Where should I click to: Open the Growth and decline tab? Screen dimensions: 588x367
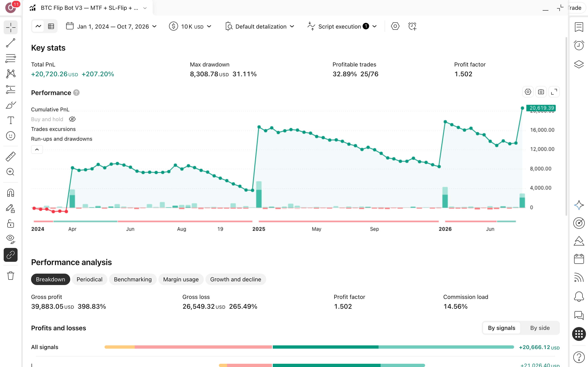tap(235, 279)
